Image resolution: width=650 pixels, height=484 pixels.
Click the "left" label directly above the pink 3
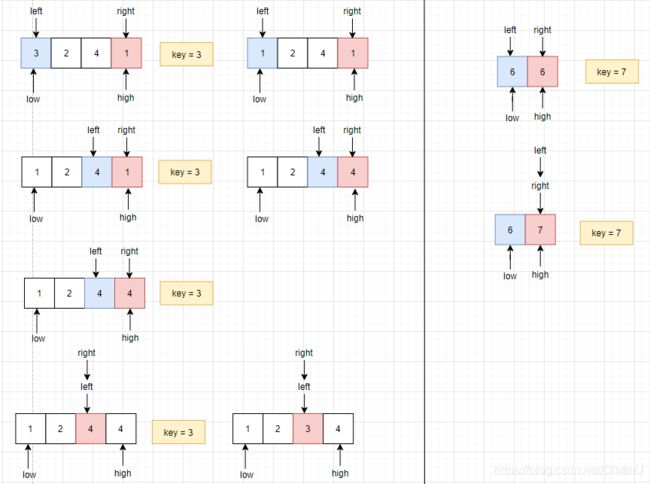pyautogui.click(x=304, y=387)
